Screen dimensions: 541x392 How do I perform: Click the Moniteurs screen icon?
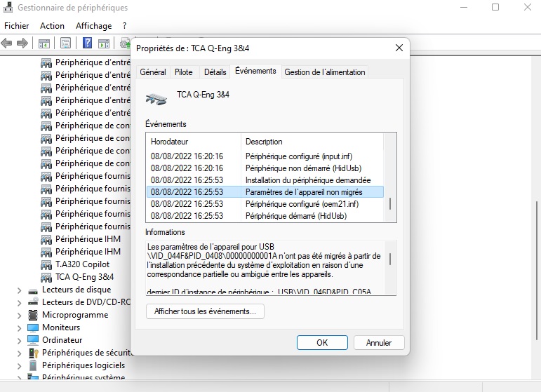(33, 327)
